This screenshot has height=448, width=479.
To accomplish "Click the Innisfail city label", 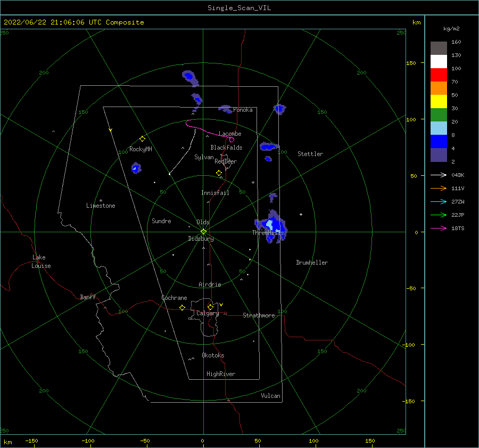I will (x=215, y=193).
